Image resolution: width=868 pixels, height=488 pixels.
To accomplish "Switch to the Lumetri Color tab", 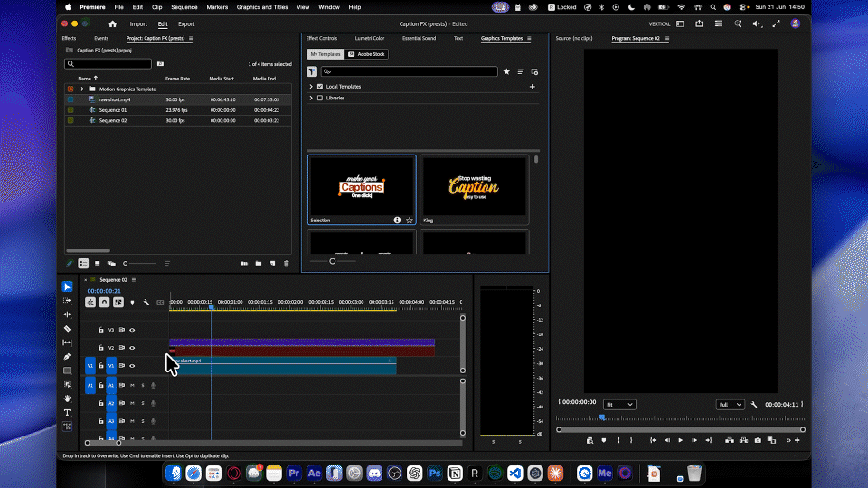I will coord(369,38).
